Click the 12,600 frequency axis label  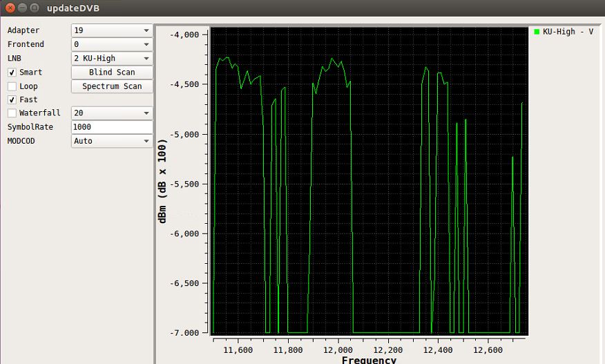tap(488, 350)
